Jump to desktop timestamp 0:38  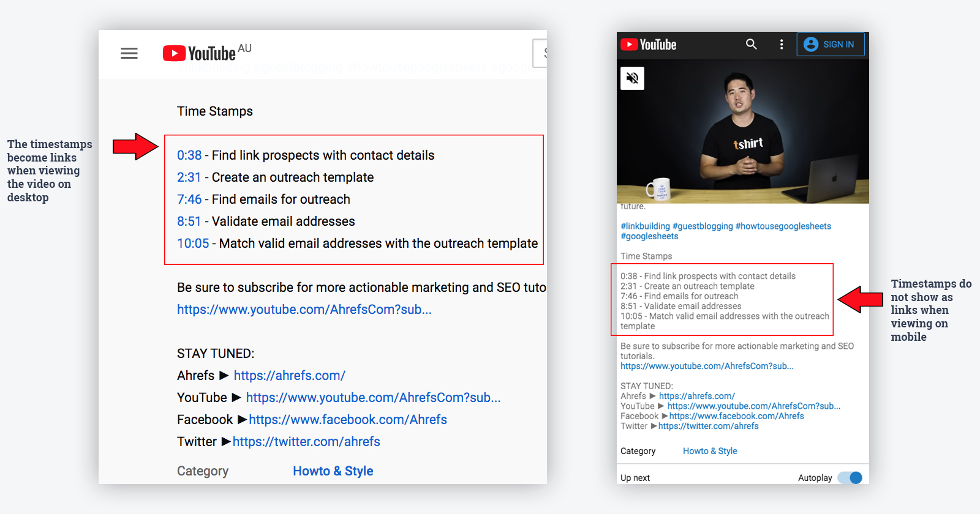[x=189, y=155]
